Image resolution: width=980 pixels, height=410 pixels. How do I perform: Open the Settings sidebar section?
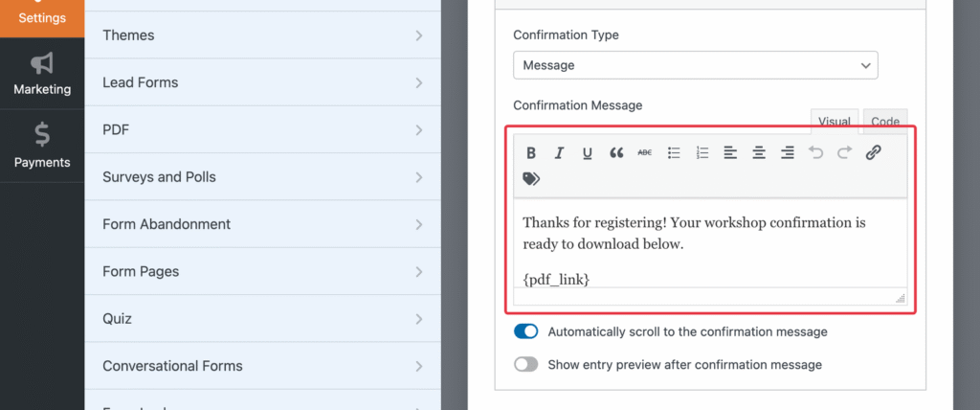click(x=42, y=17)
